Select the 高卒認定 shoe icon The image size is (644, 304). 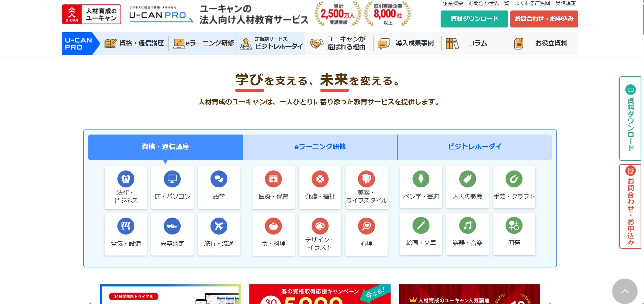[172, 226]
